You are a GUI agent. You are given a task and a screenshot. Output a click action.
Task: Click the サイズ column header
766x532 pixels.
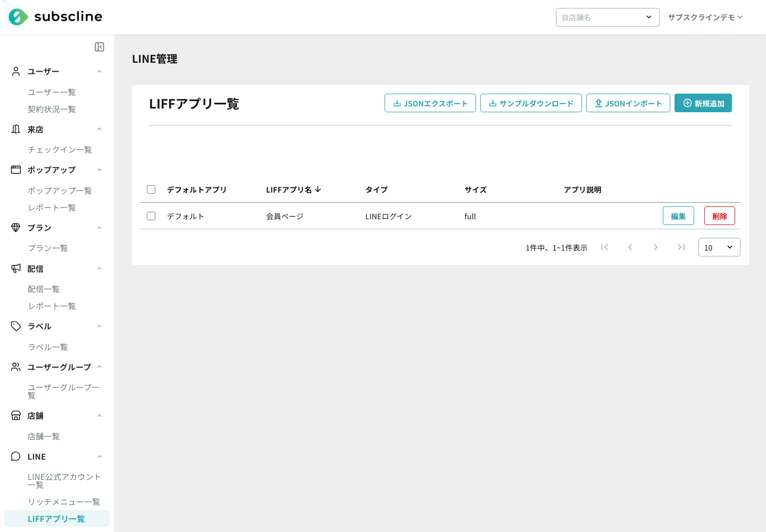click(x=476, y=189)
